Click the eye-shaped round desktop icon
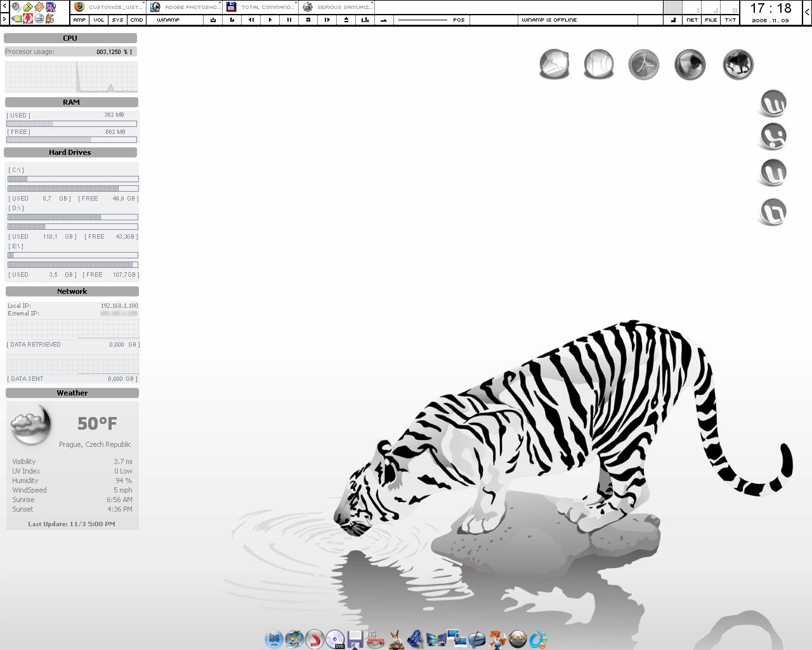 coord(690,65)
